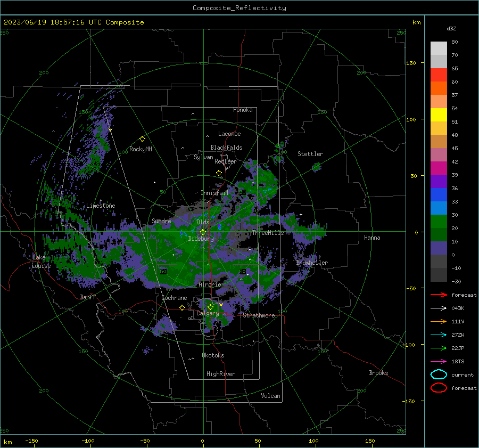Click the HighRiver city label
Image resolution: width=479 pixels, height=448 pixels.
click(220, 374)
